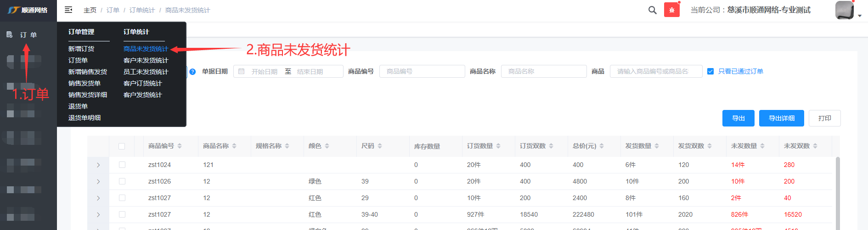Click the 订单 sidebar icon

tap(10, 34)
